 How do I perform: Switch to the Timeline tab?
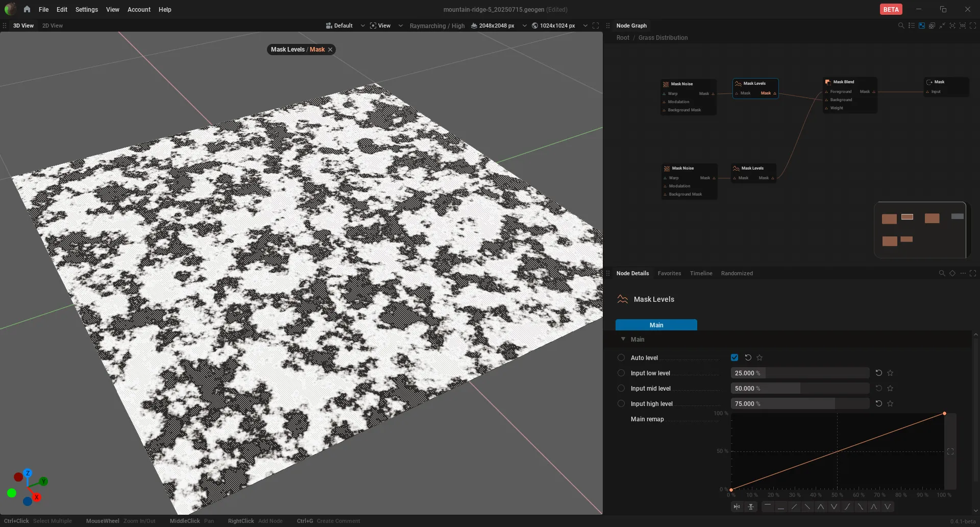[x=701, y=273]
